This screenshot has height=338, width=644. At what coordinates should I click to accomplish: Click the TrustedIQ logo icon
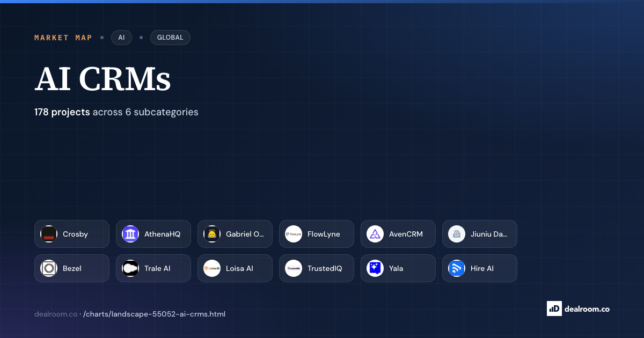[294, 268]
